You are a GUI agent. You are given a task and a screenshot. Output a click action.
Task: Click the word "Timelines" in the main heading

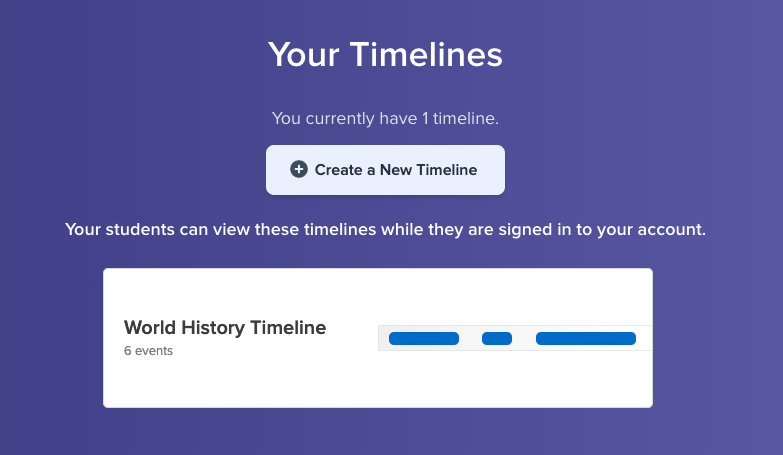point(426,54)
